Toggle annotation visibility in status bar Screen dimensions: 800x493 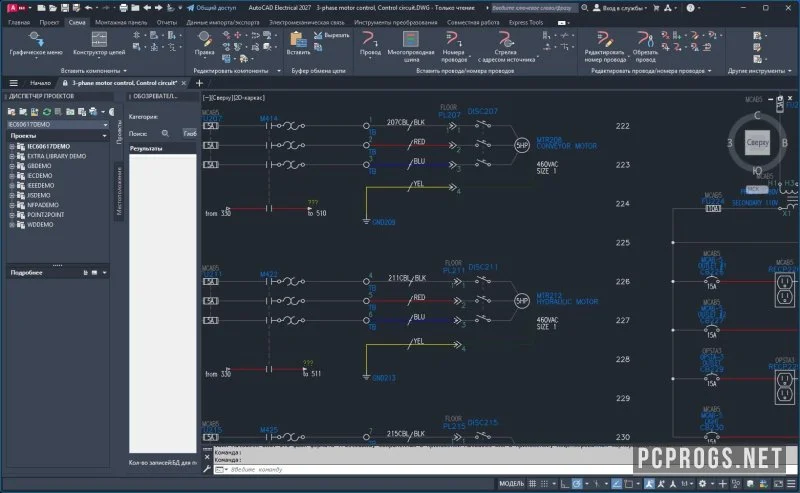pyautogui.click(x=649, y=483)
